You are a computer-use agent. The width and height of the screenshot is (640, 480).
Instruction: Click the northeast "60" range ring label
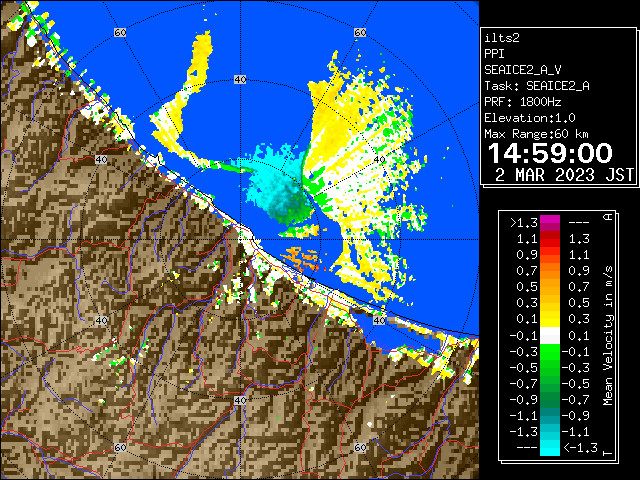pos(360,32)
